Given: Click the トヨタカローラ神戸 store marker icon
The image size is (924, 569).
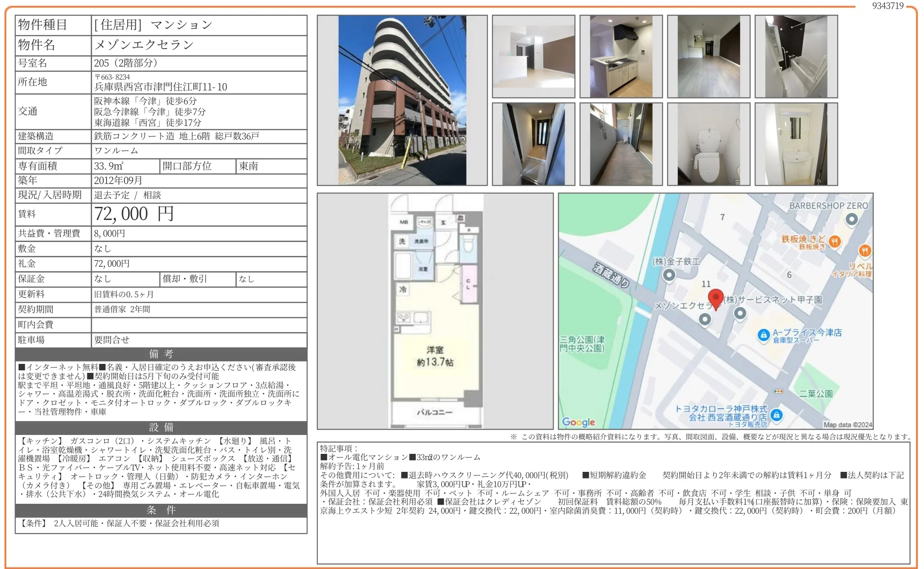Looking at the screenshot, I should (776, 415).
